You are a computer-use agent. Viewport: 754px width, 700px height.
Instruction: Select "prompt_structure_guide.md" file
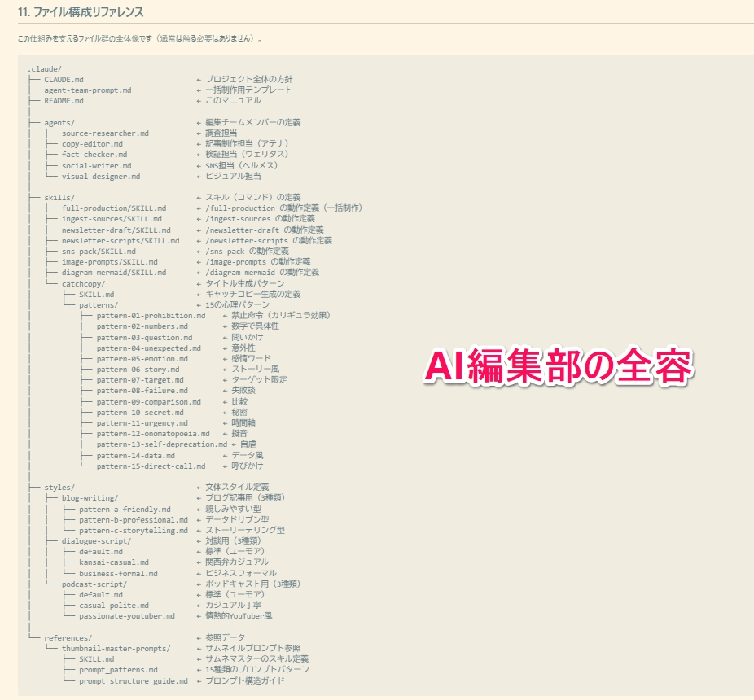134,681
